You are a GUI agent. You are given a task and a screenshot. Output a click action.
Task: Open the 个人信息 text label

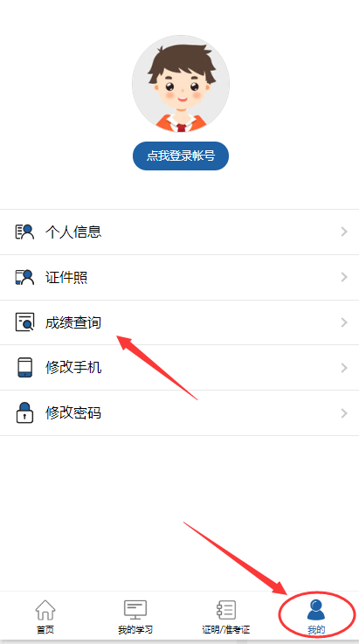click(73, 232)
